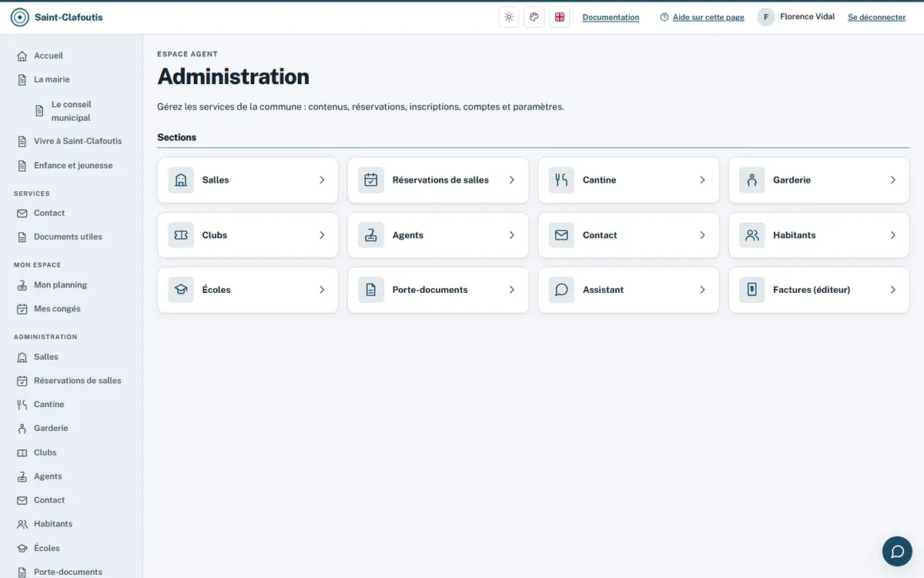Click the Salles card building icon
Screen dimensions: 924x578
click(181, 180)
